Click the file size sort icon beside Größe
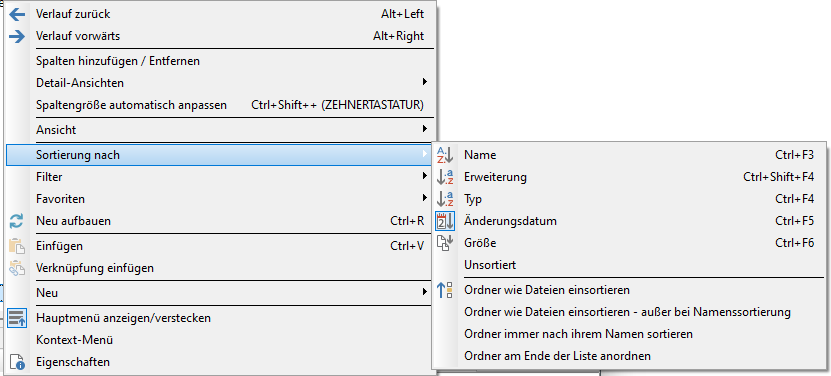This screenshot has width=831, height=376. 445,243
